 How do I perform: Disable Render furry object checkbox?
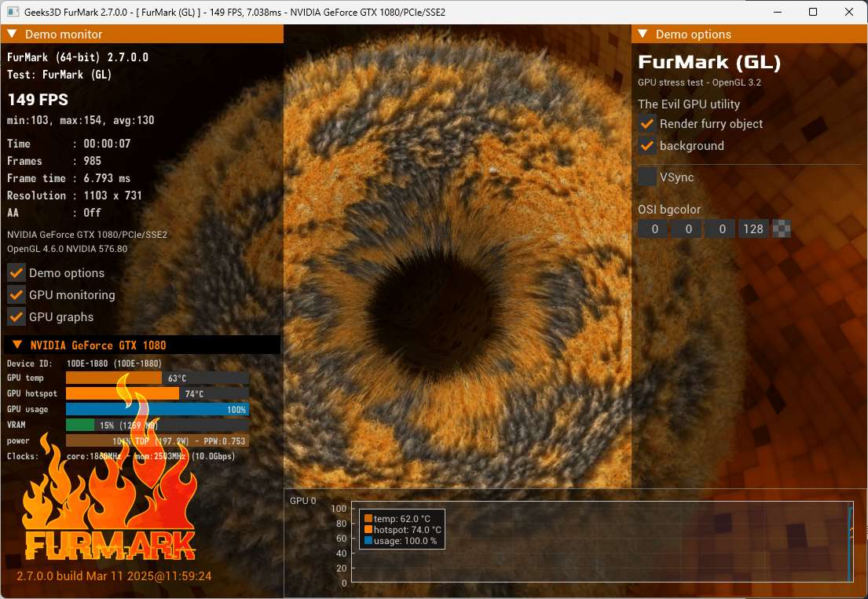tap(646, 123)
